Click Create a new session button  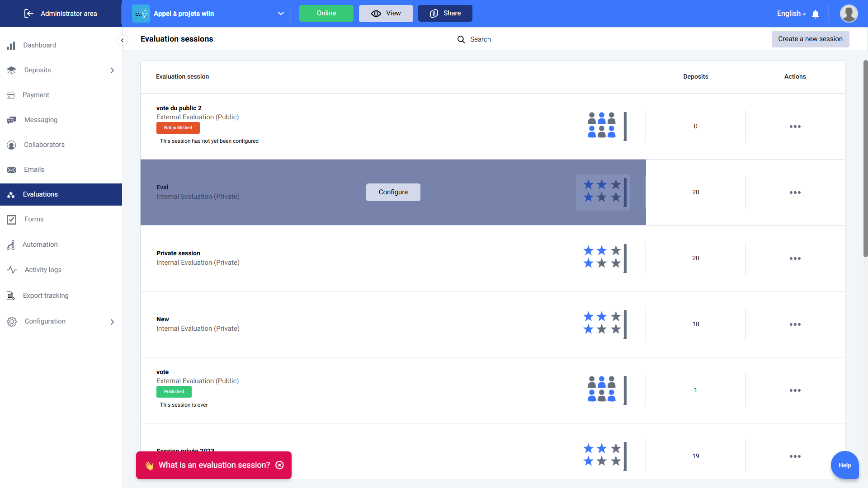point(810,39)
